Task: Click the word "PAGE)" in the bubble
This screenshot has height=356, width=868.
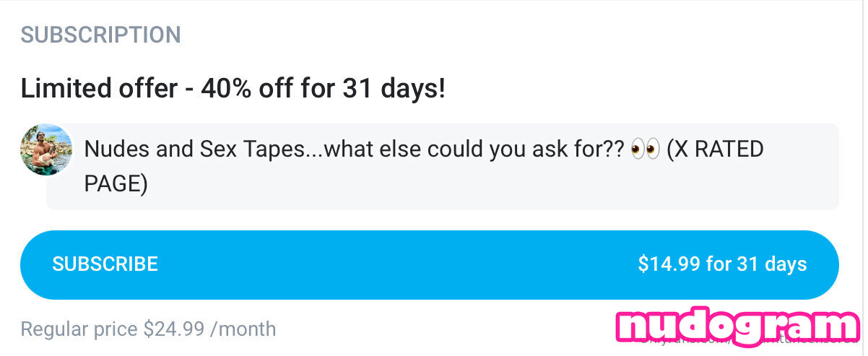Action: [116, 183]
